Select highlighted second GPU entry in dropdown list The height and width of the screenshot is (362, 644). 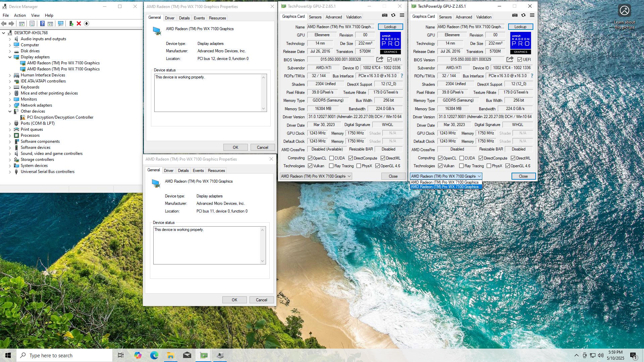pyautogui.click(x=446, y=187)
